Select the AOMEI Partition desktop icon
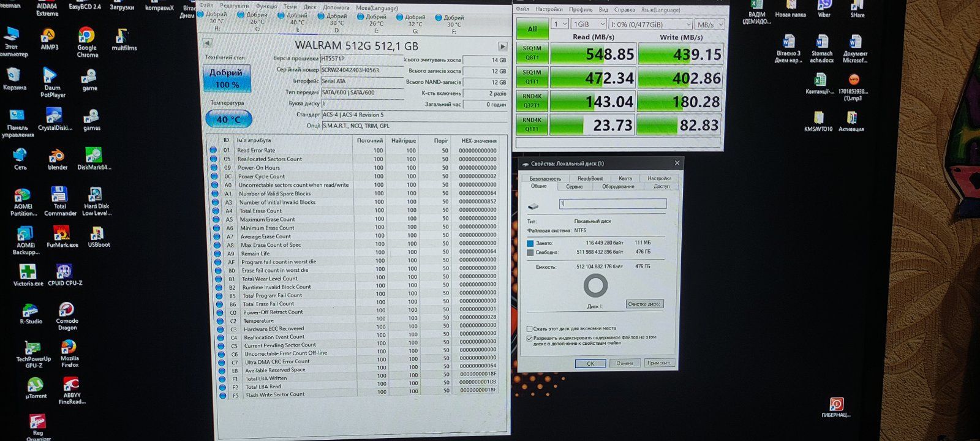 [23, 202]
